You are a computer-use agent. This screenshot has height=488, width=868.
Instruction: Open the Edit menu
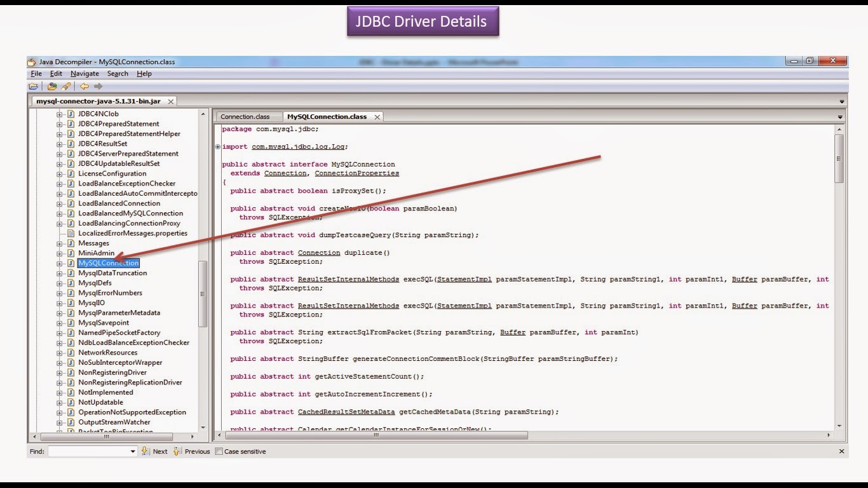coord(56,74)
